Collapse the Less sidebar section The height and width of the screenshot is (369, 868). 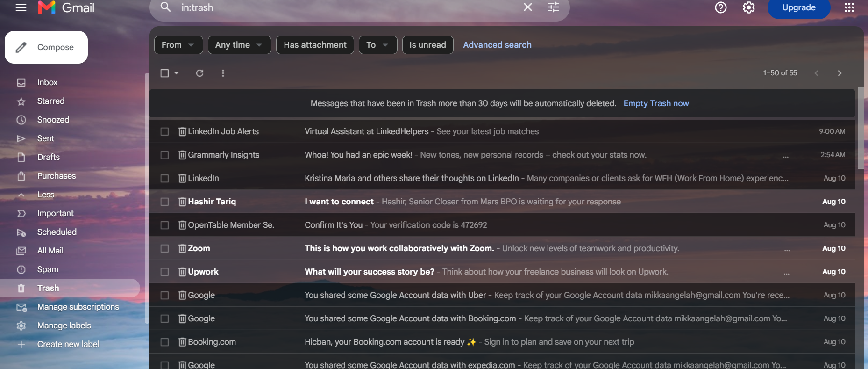click(x=46, y=195)
